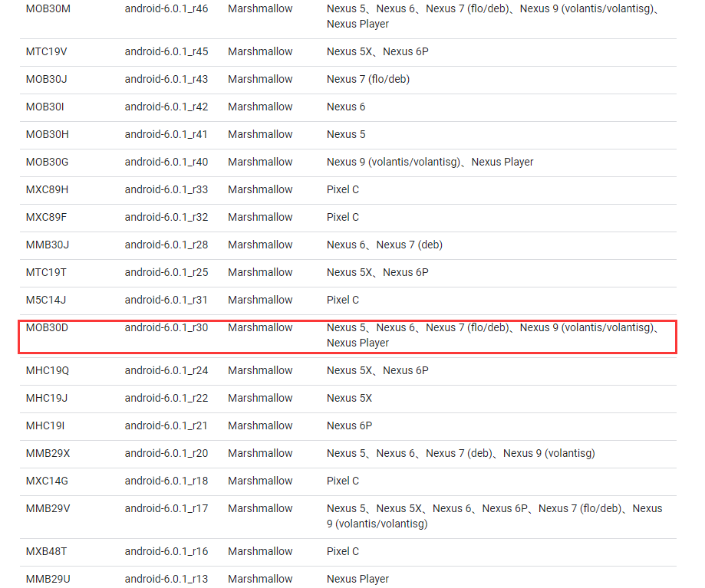Viewport: 705px width, 588px height.
Task: Select tag android-6.0.1_r46
Action: (x=166, y=8)
